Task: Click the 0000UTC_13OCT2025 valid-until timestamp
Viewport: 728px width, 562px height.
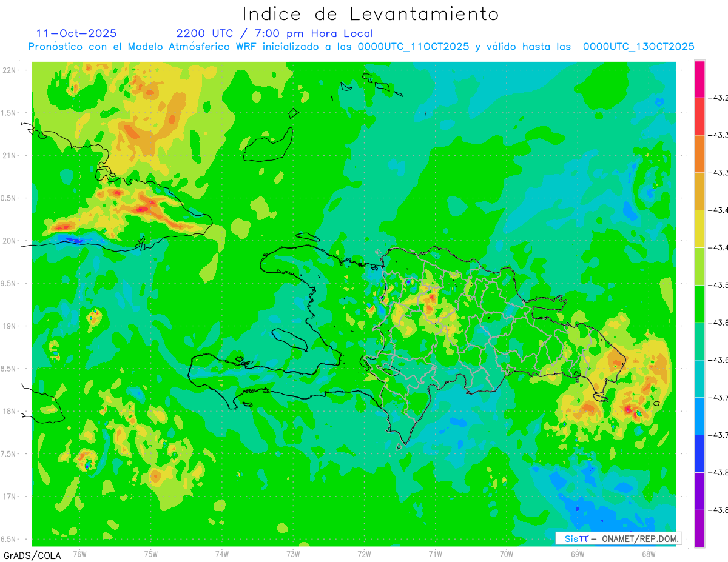Action: [x=638, y=47]
